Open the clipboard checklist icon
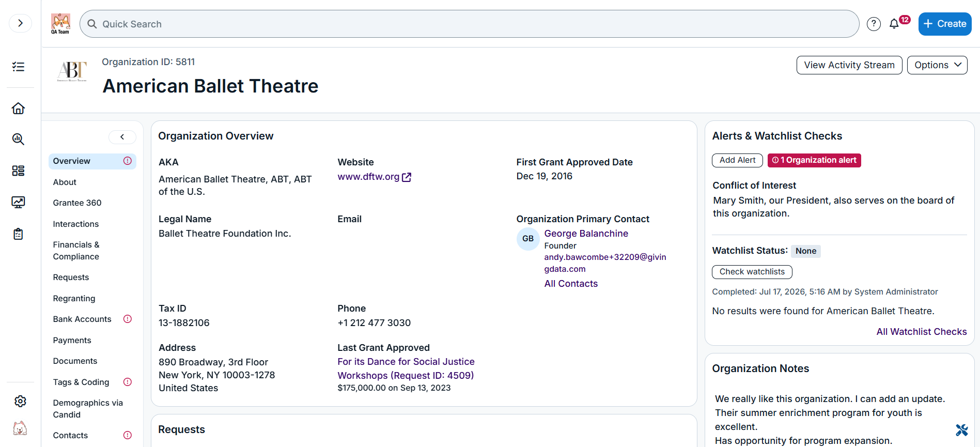 pos(18,234)
